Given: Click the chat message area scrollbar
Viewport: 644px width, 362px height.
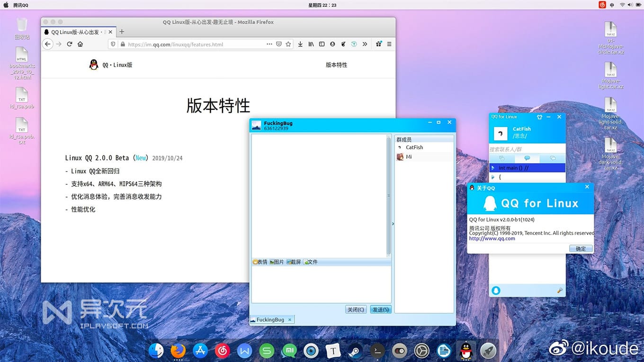Looking at the screenshot, I should (x=388, y=194).
